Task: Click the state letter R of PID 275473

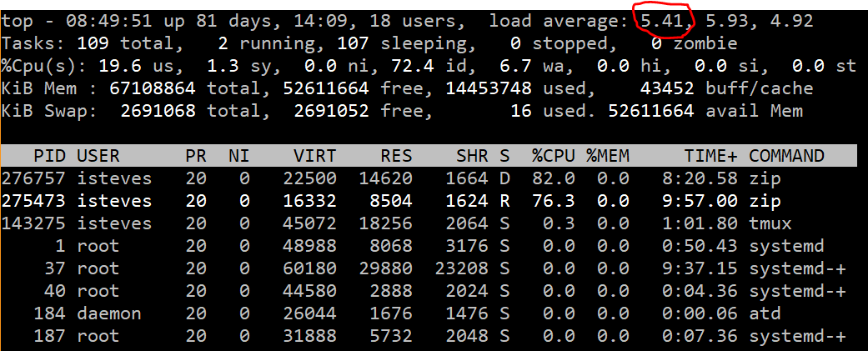Action: 504,200
